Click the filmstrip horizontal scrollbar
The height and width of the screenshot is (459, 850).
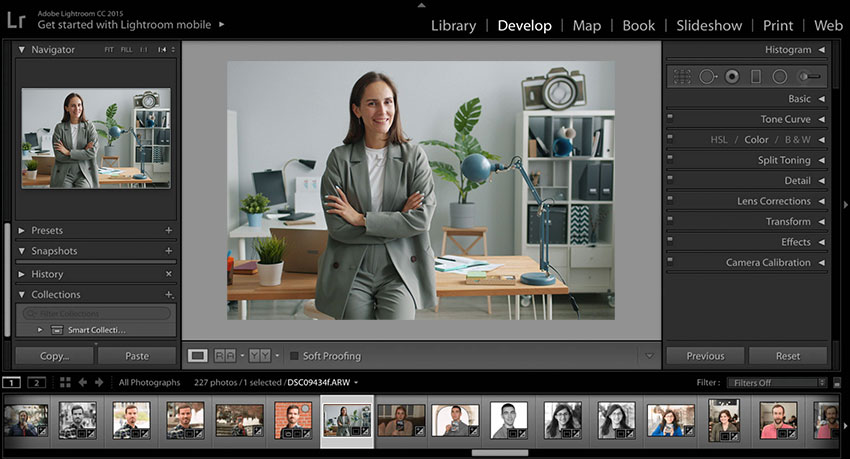pos(499,453)
